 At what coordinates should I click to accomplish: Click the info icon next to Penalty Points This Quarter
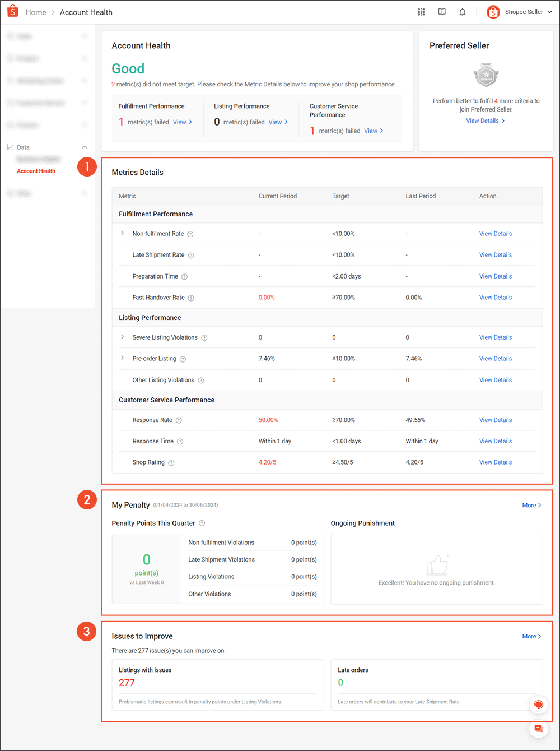click(202, 523)
